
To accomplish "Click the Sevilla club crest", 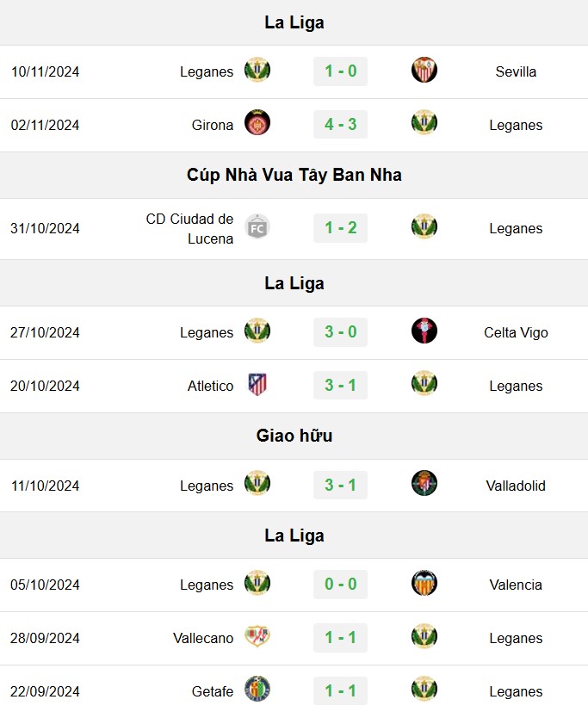I will pyautogui.click(x=424, y=70).
